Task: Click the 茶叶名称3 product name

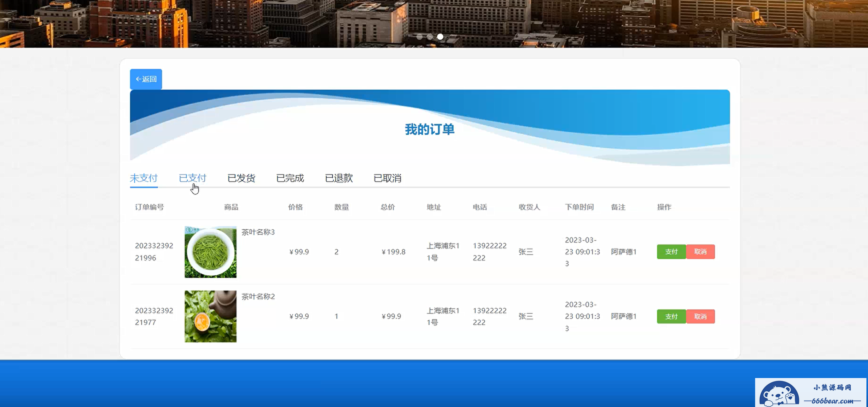Action: (258, 232)
